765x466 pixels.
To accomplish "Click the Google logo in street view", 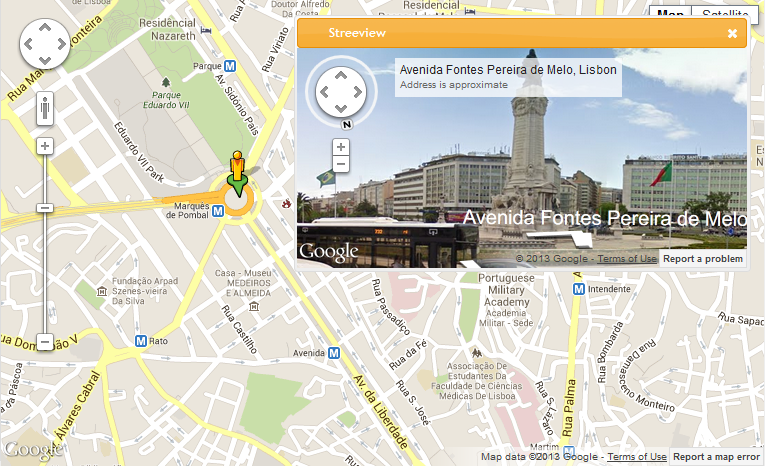I will 328,252.
